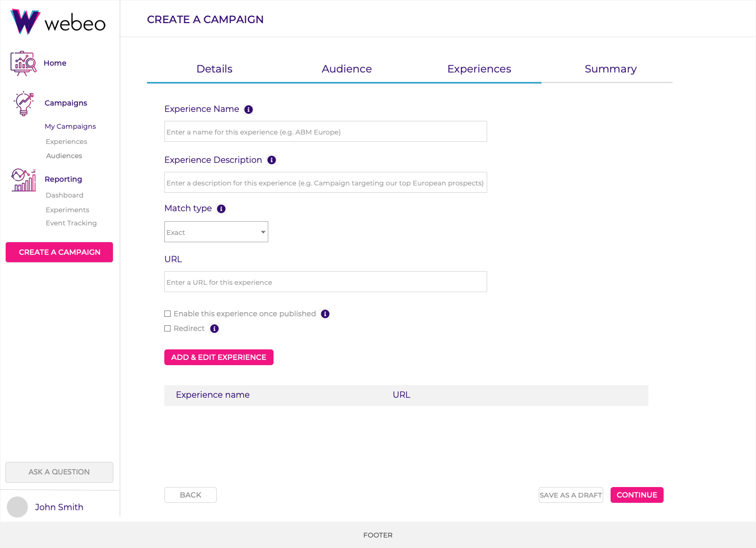Click Ask a Question button

click(x=59, y=472)
